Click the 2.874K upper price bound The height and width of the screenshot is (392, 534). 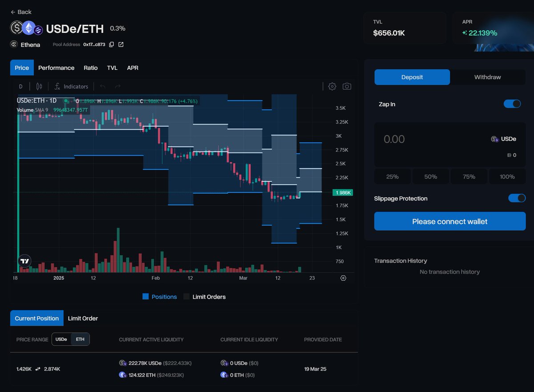pyautogui.click(x=53, y=369)
